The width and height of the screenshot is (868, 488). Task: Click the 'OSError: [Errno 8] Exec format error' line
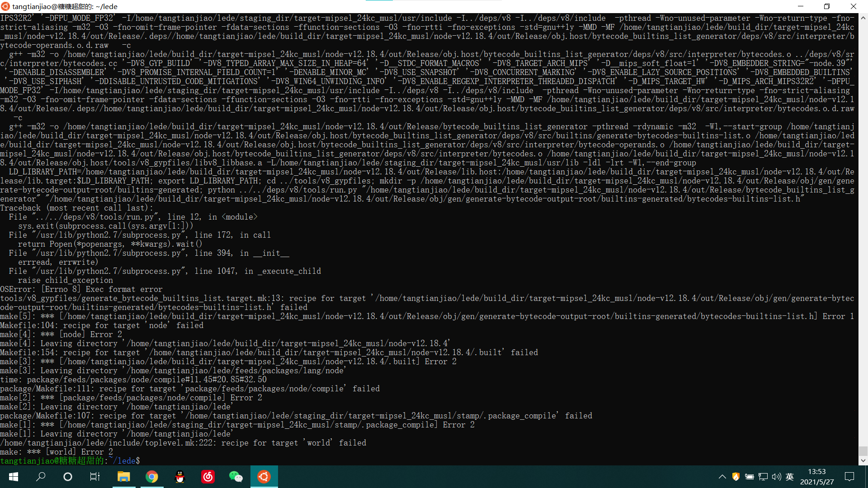click(81, 289)
